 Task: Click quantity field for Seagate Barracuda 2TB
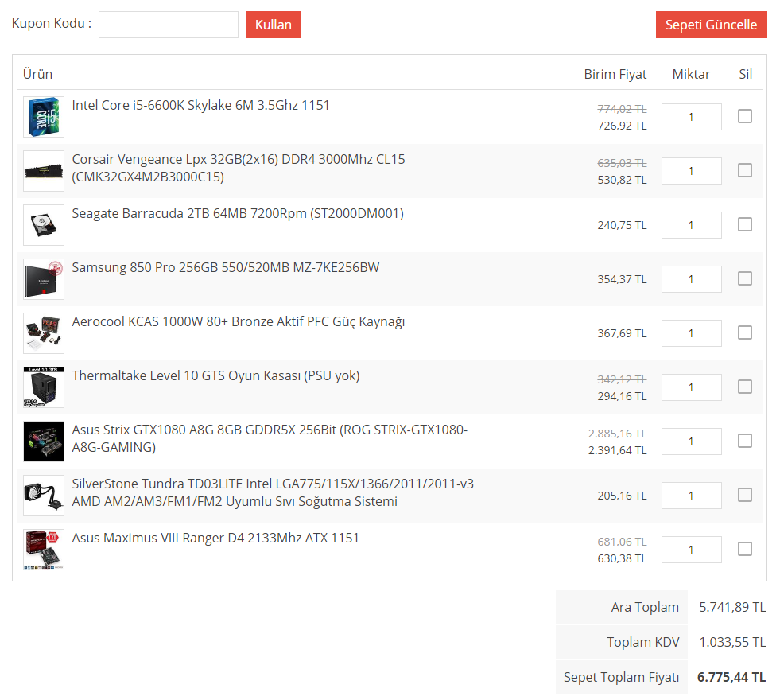click(692, 225)
